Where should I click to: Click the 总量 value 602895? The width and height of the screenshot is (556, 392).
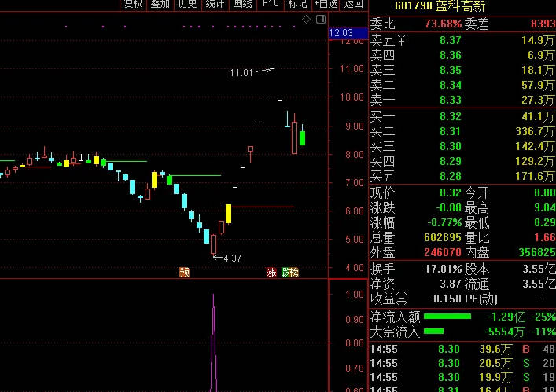point(443,237)
